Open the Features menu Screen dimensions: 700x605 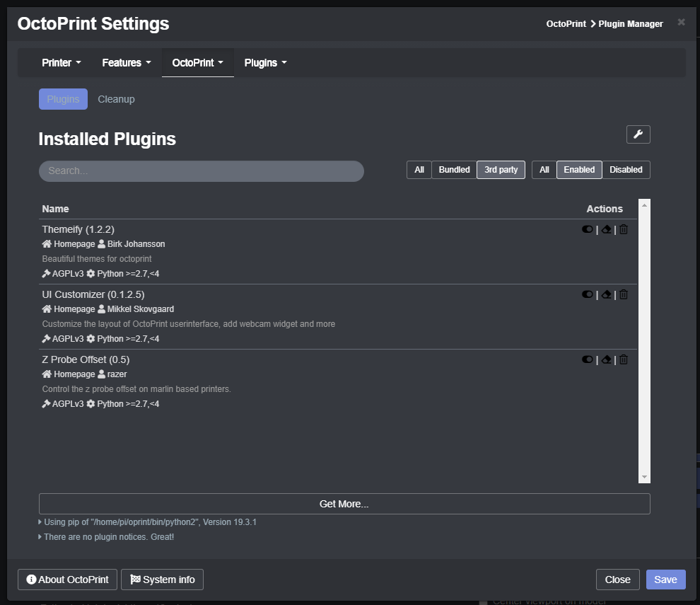click(x=126, y=62)
